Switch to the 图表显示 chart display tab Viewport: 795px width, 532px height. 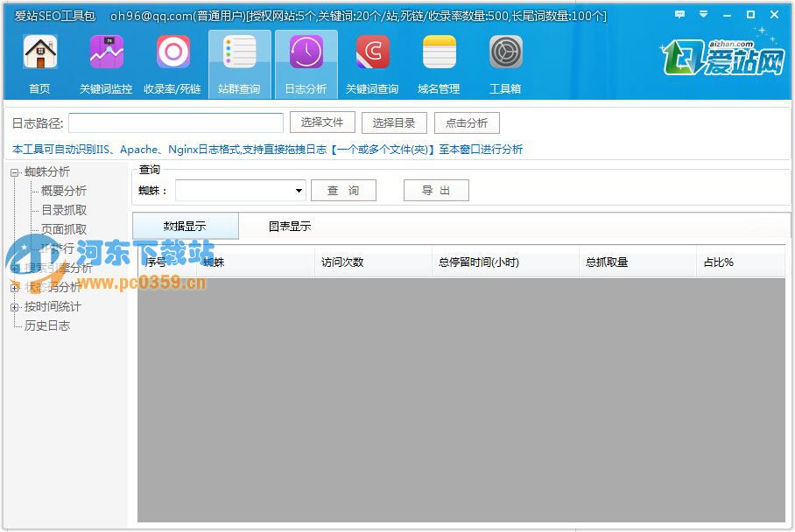pyautogui.click(x=290, y=225)
